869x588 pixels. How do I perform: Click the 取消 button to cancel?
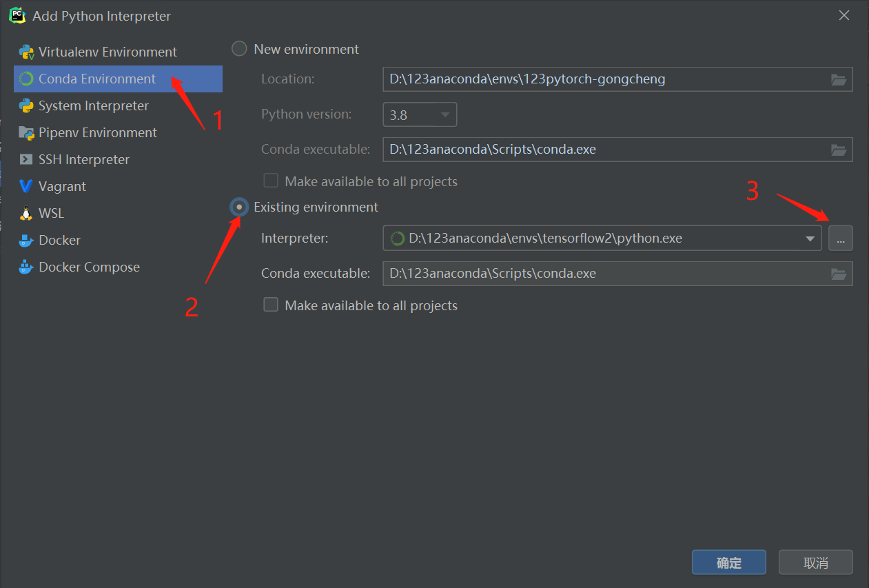[815, 562]
